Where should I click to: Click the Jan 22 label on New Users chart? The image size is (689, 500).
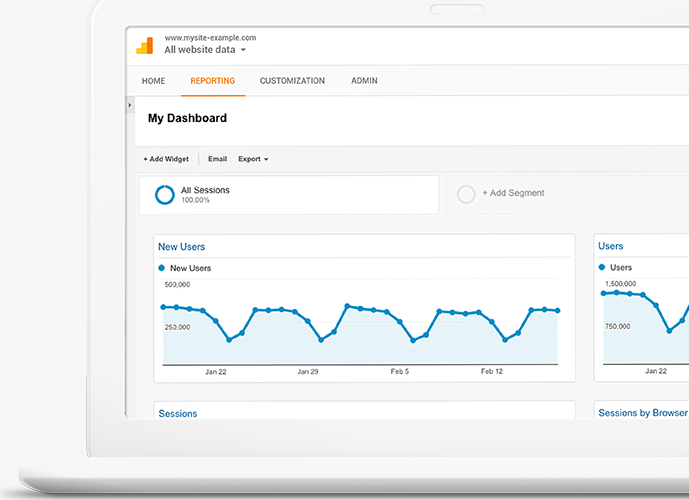[x=216, y=372]
